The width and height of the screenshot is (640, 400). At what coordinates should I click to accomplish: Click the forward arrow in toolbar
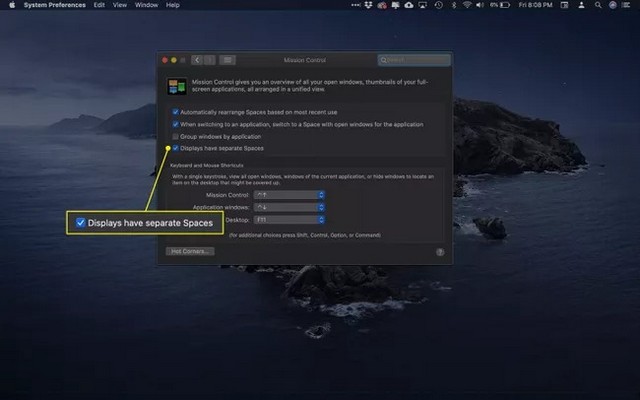pos(209,60)
